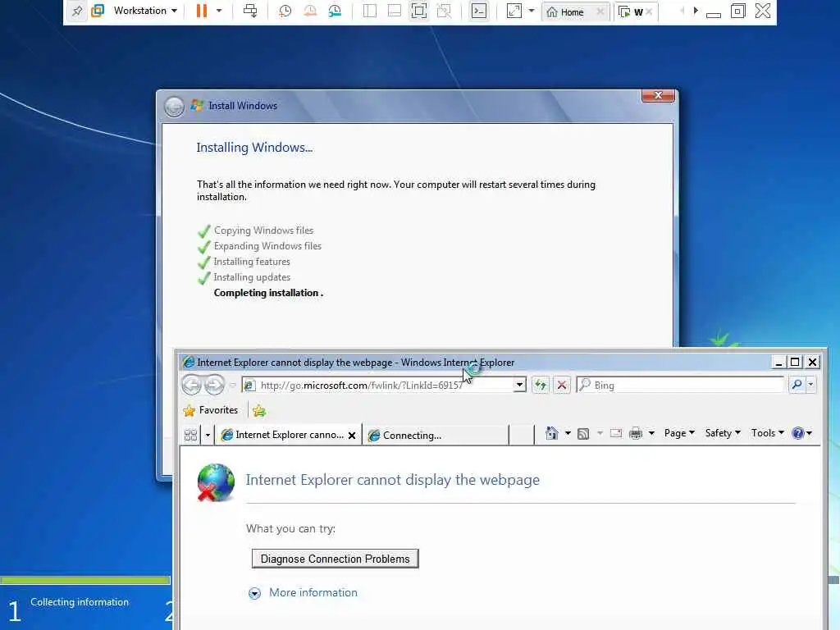Click the RSS feeds icon
Viewport: 840px width, 630px height.
(x=583, y=433)
